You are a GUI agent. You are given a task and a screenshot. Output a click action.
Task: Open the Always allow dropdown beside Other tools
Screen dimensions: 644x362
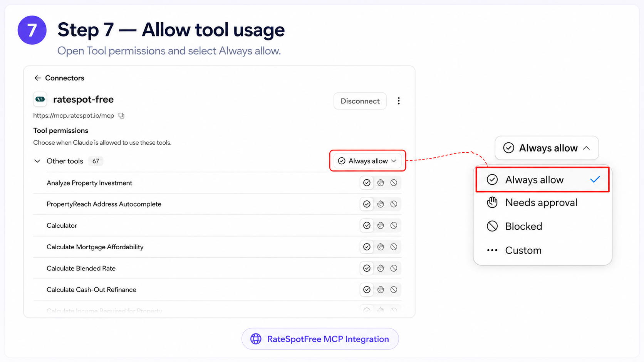(x=367, y=161)
